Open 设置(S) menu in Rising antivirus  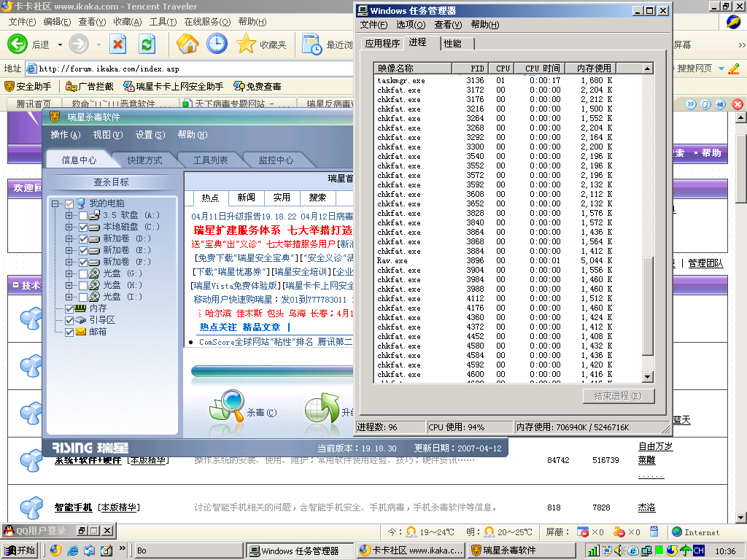[150, 135]
